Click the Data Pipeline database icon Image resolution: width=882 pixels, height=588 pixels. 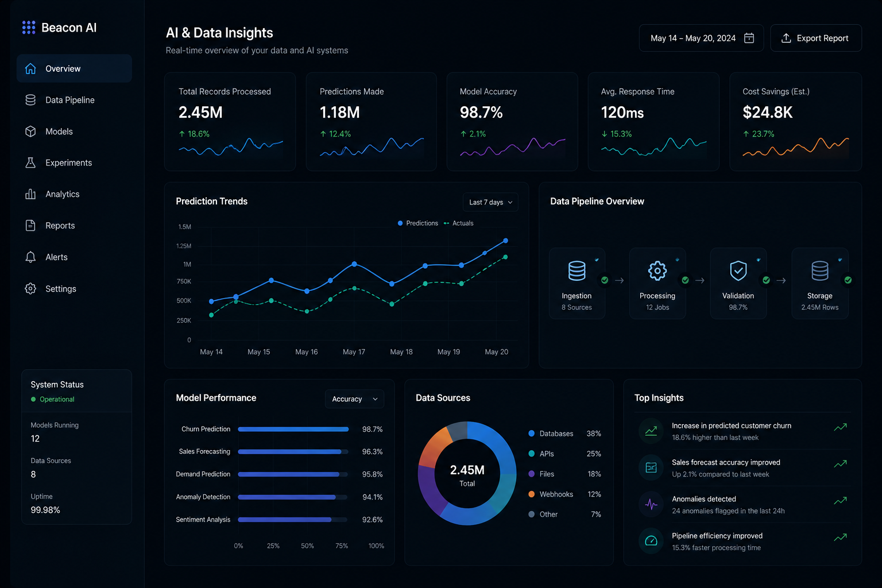[30, 100]
